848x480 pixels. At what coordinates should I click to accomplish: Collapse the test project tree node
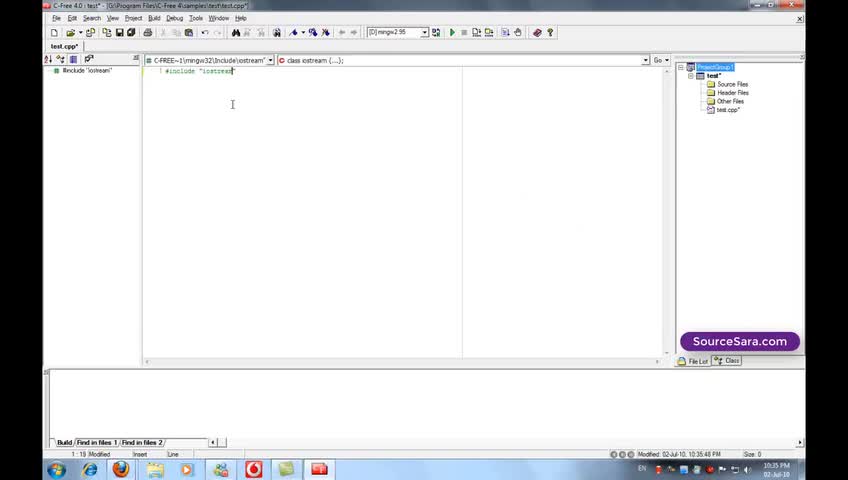[x=691, y=76]
